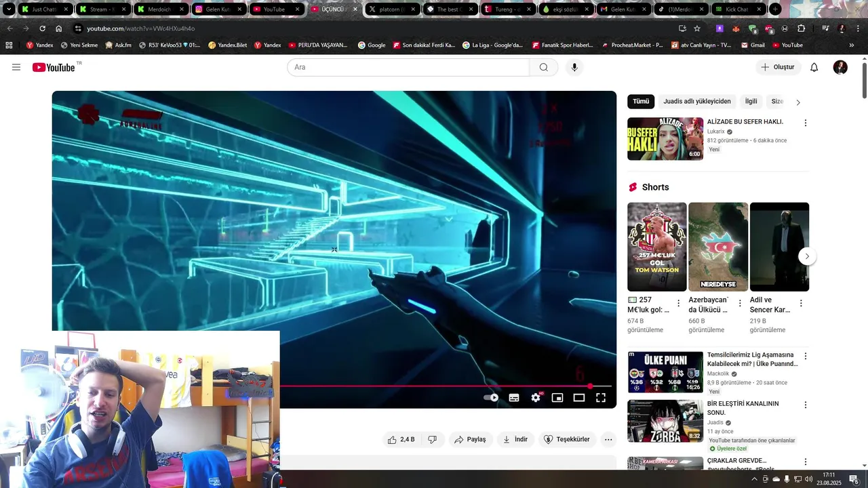Image resolution: width=868 pixels, height=488 pixels.
Task: Open the Fanatik Spor Haberleri bookmark
Action: tap(563, 45)
